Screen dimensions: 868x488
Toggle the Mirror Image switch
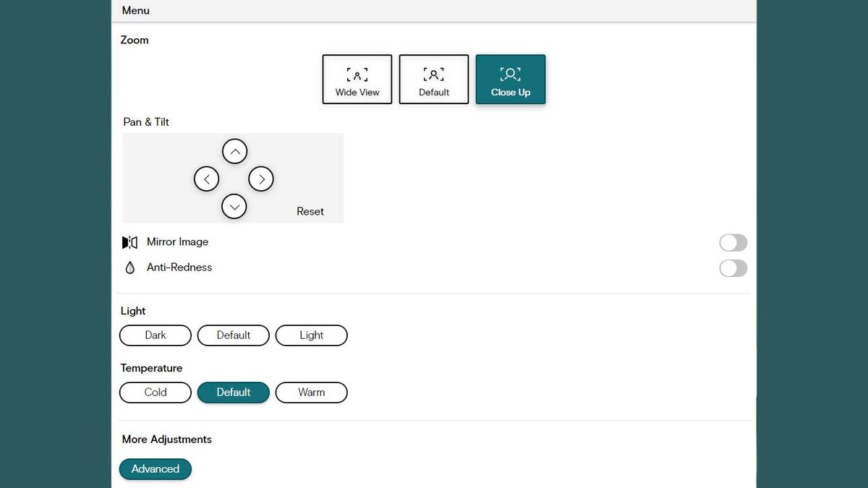pyautogui.click(x=733, y=243)
